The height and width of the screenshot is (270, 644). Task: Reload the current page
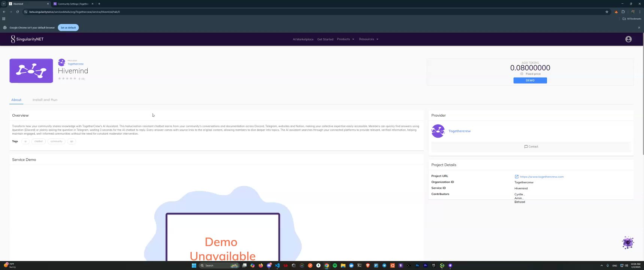click(18, 12)
